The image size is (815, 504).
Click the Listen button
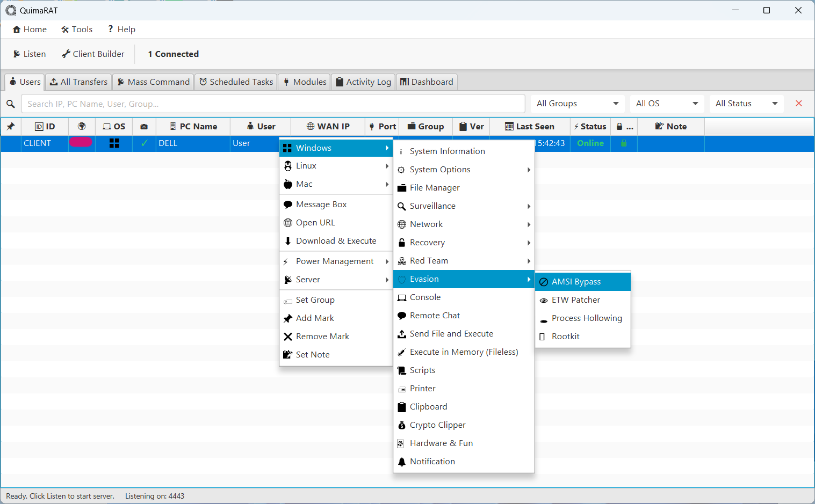point(30,54)
